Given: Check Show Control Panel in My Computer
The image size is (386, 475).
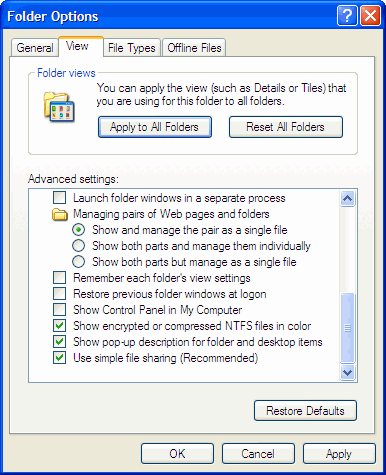Looking at the screenshot, I should tap(59, 310).
